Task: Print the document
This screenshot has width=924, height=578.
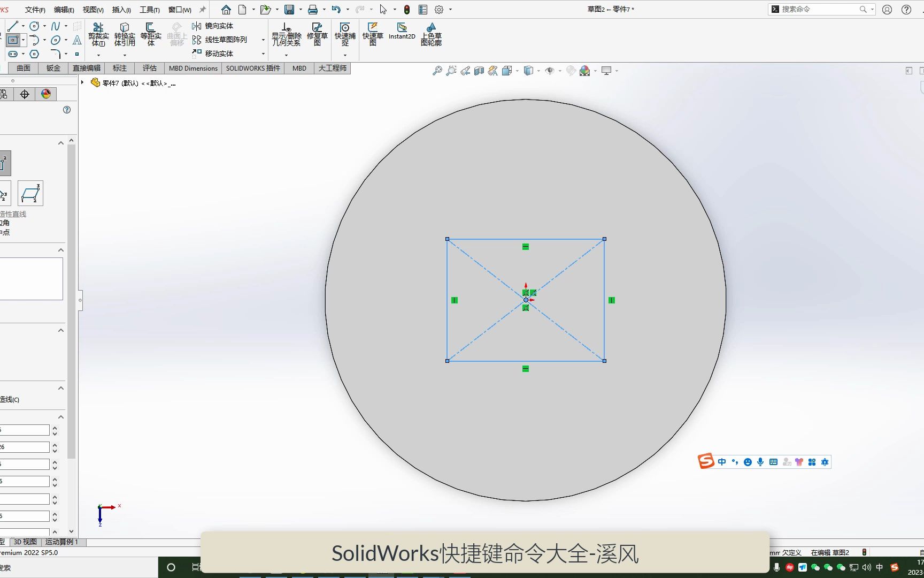Action: pyautogui.click(x=313, y=10)
